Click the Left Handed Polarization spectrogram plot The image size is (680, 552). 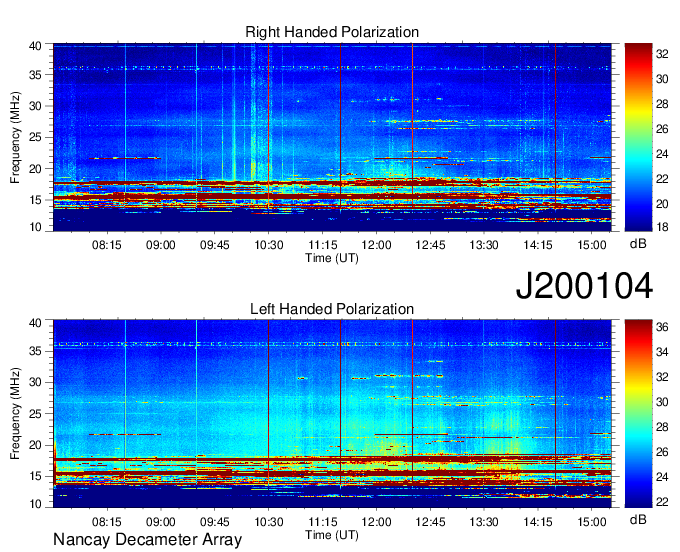332,414
